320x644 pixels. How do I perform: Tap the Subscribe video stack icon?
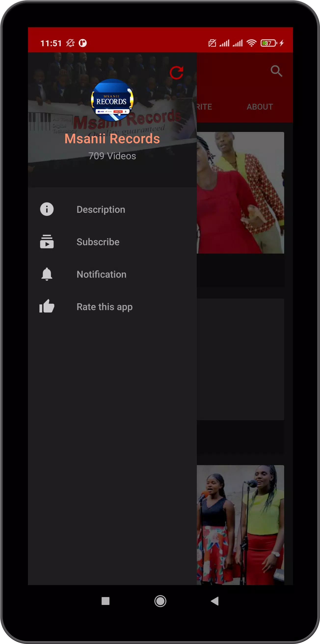tap(47, 242)
